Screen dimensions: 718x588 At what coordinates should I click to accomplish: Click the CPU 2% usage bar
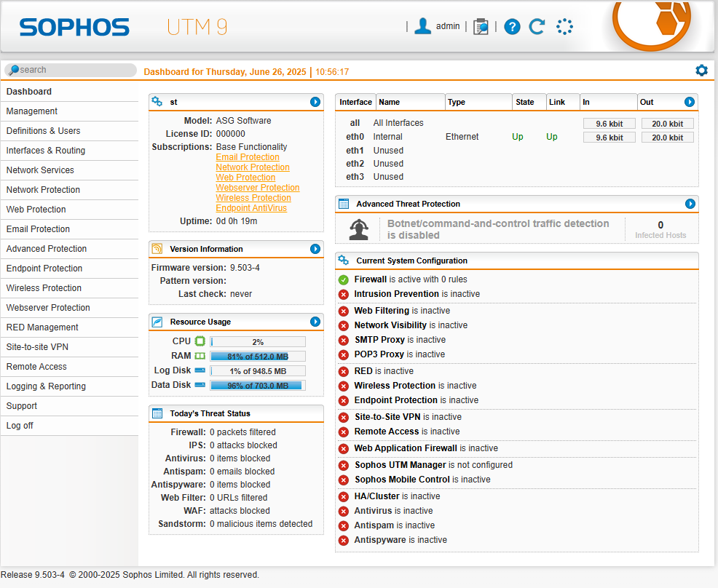pyautogui.click(x=258, y=342)
